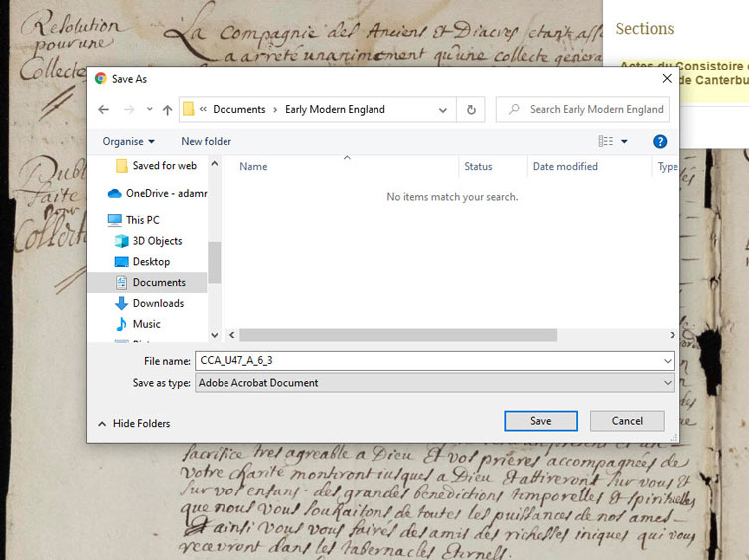Select the Saved for web folder

point(156,166)
